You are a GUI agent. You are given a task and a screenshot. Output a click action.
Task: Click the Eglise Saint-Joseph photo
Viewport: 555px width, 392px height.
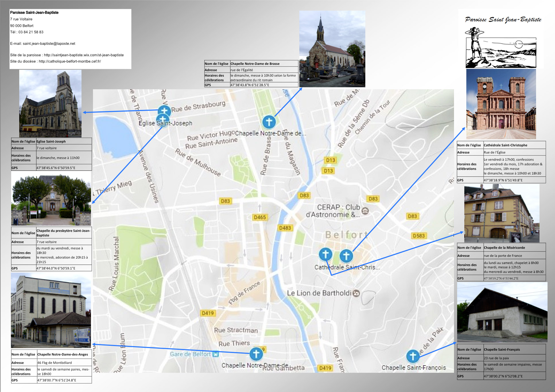coord(50,104)
